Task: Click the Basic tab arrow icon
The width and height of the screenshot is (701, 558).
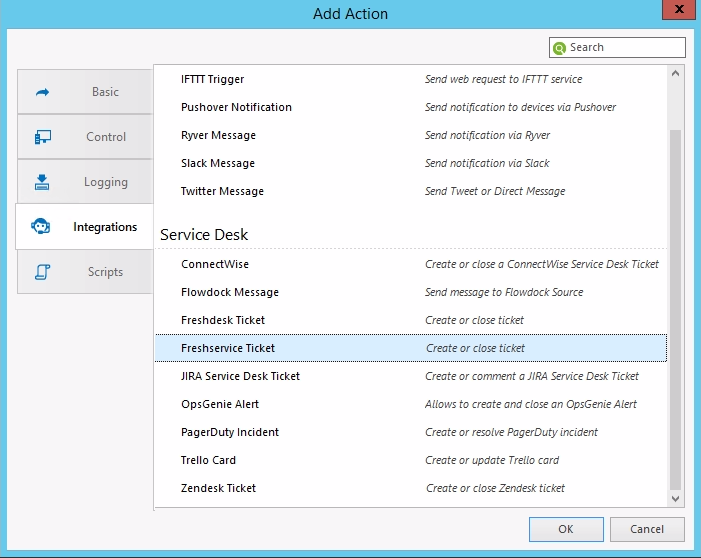Action: (x=42, y=92)
